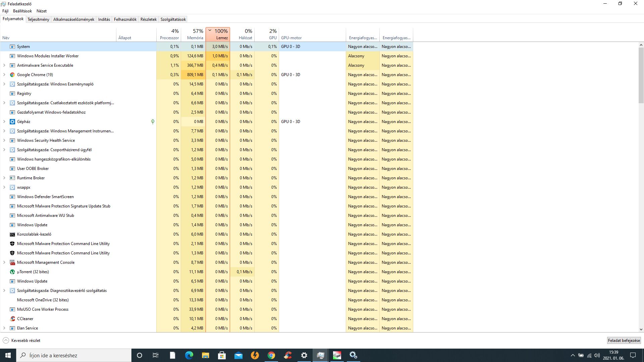644x362 pixels.
Task: Expand Windows Security Health Service
Action: point(4,140)
